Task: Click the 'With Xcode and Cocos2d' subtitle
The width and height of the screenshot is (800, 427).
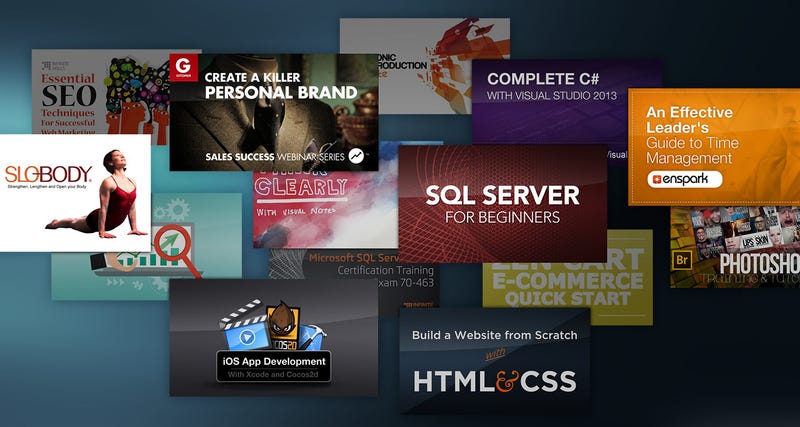Action: pos(274,375)
